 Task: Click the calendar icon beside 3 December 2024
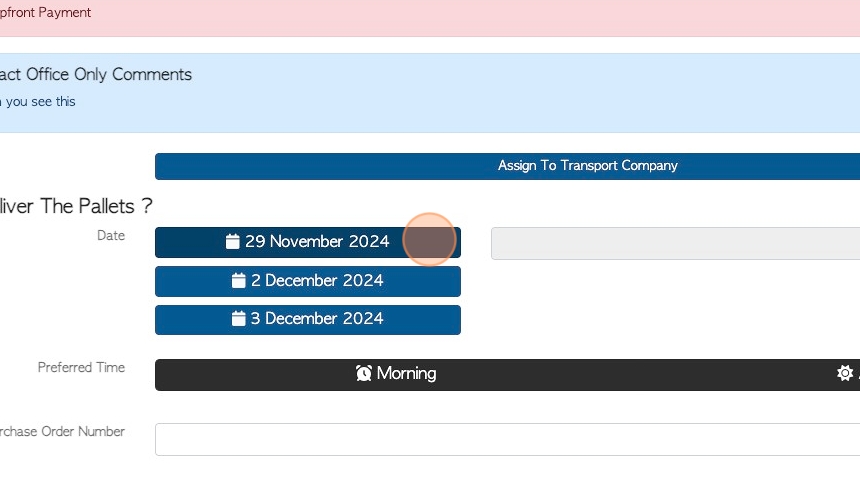click(x=238, y=319)
